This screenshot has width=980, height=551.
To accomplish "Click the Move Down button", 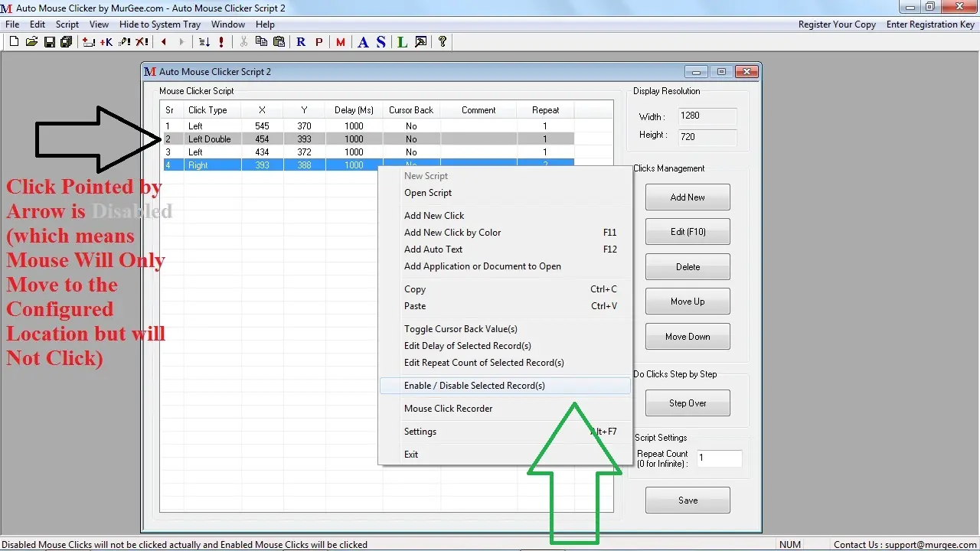I will coord(688,337).
